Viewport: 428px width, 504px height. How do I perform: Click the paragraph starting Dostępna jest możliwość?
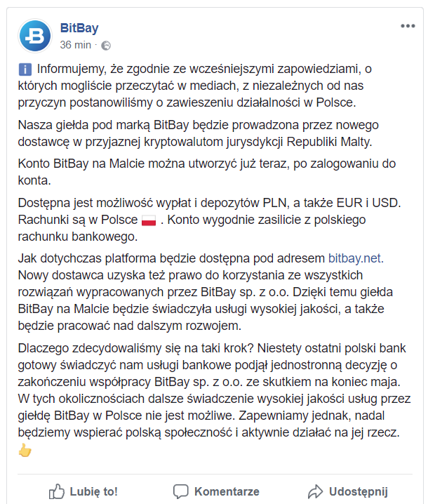click(x=209, y=220)
